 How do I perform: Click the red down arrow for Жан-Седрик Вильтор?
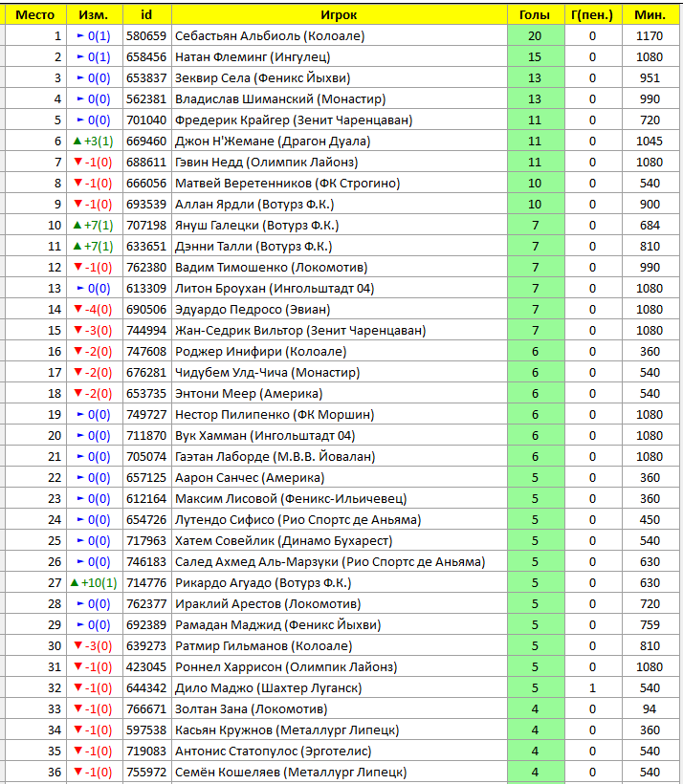pyautogui.click(x=77, y=331)
